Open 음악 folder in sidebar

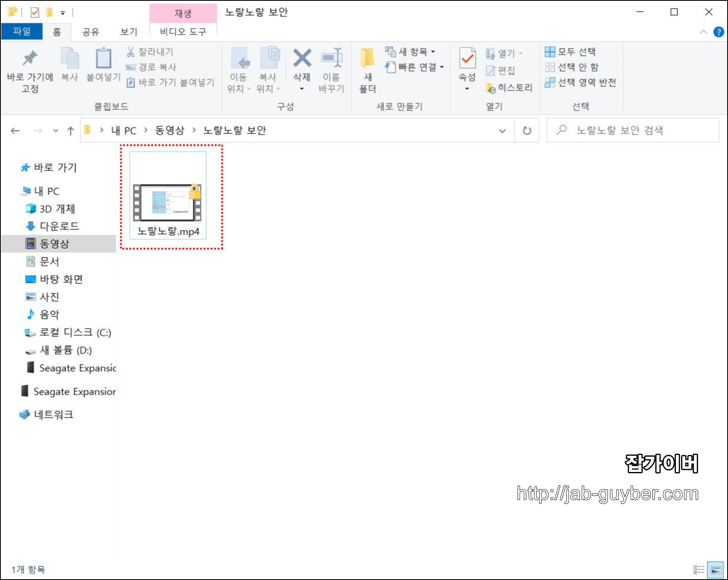click(42, 314)
